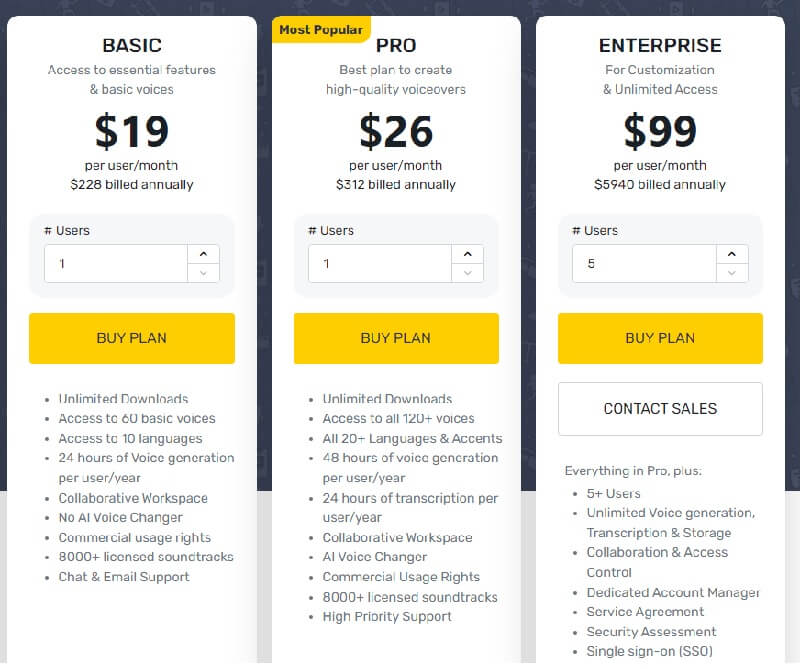Screen dimensions: 810x669
Task: Decrease Enterprise plan user count
Action: tap(732, 273)
